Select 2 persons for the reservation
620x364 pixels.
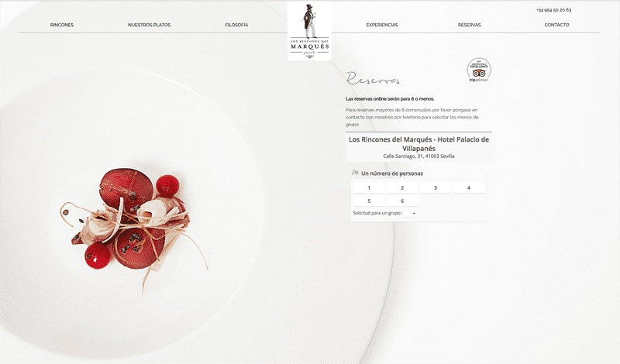[x=402, y=187]
